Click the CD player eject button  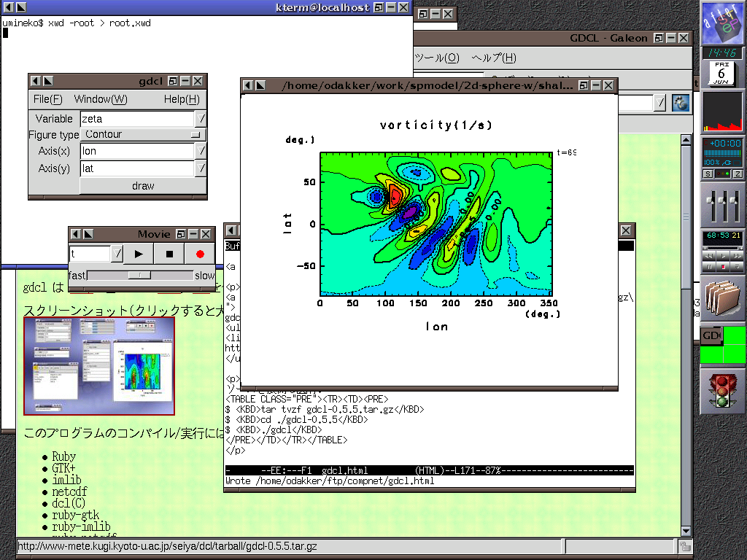(x=737, y=267)
